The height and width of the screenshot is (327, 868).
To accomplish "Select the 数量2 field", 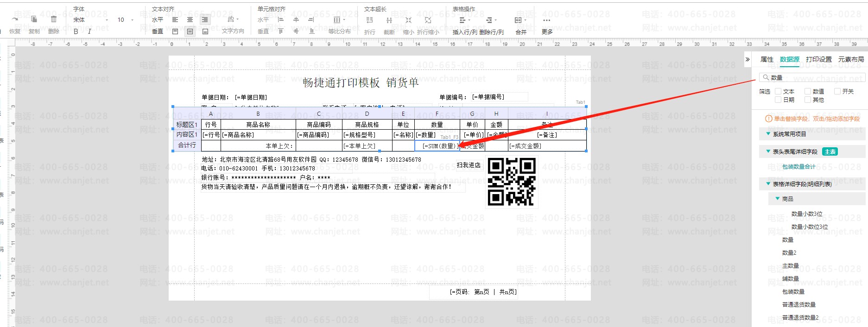I will tap(789, 253).
